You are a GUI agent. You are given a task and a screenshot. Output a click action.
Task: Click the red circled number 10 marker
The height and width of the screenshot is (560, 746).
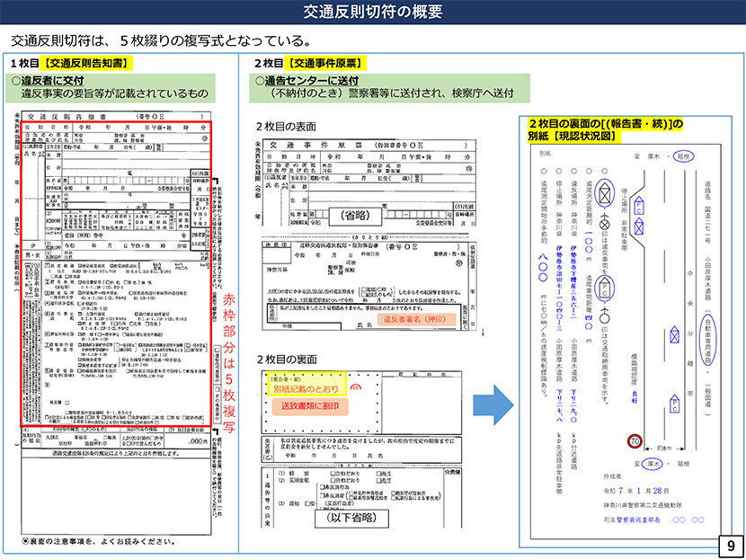633,440
